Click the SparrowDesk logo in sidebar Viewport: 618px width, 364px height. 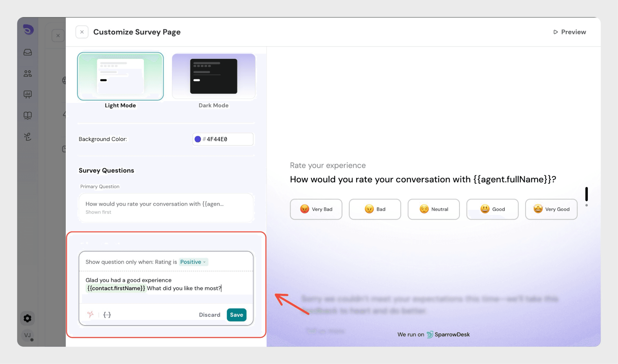point(28,30)
